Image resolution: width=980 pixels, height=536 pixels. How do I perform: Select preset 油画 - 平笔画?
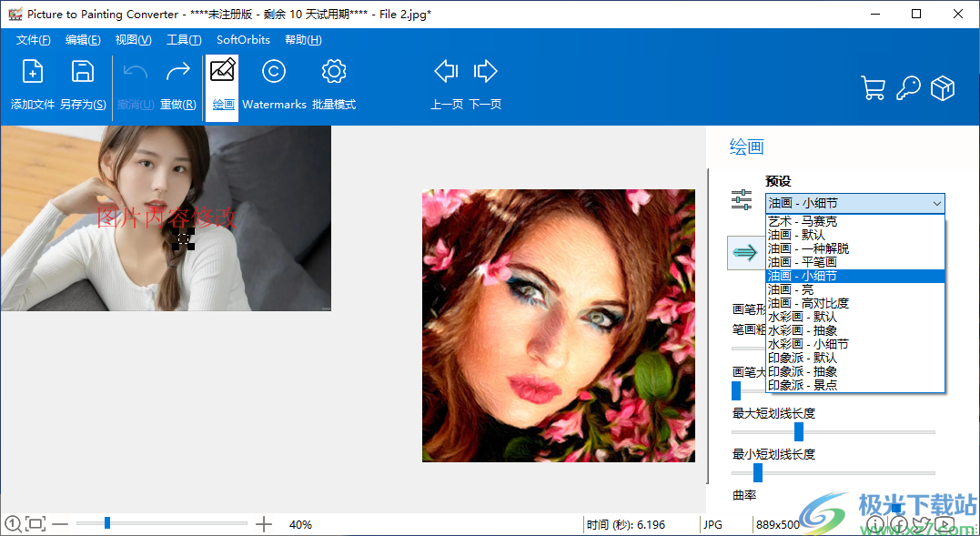click(x=855, y=262)
